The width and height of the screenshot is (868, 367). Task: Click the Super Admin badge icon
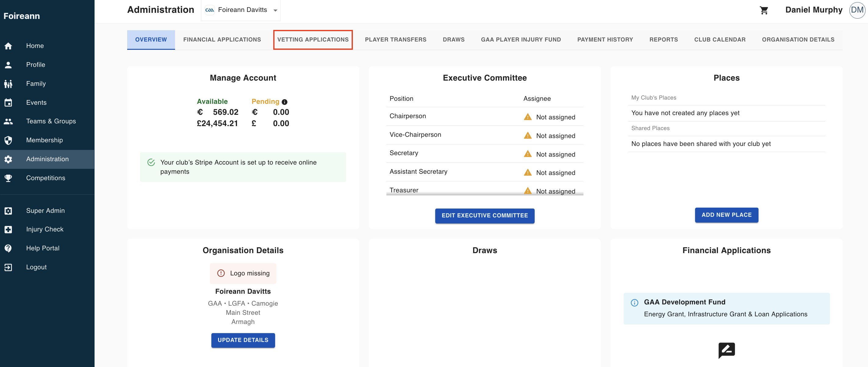click(9, 211)
